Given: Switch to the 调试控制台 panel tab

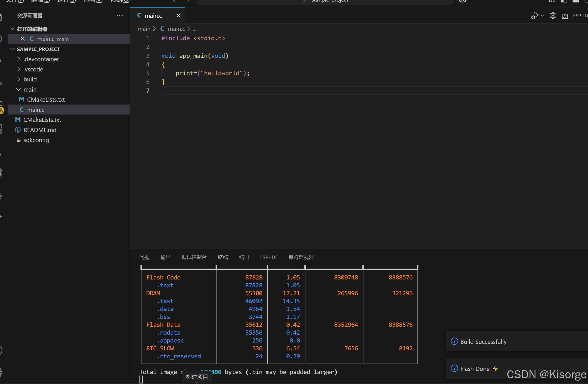Looking at the screenshot, I should tap(194, 257).
